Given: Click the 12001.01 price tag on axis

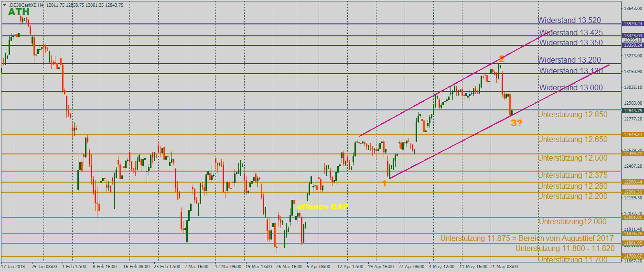Looking at the screenshot, I should 632,218.
